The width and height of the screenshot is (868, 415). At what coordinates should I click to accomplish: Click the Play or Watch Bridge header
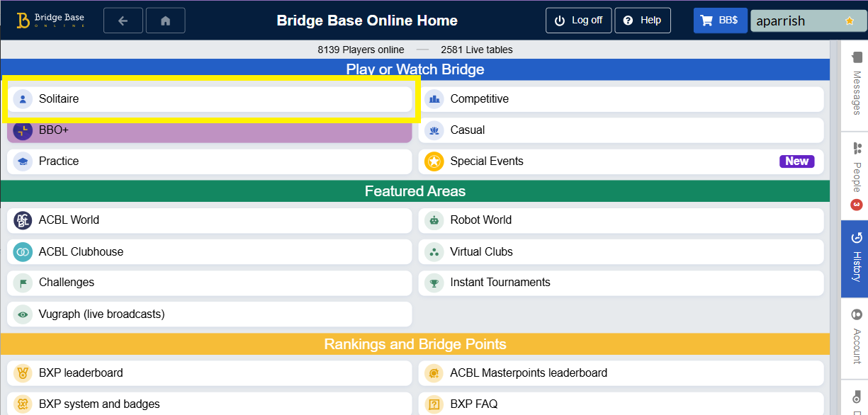[x=415, y=69]
